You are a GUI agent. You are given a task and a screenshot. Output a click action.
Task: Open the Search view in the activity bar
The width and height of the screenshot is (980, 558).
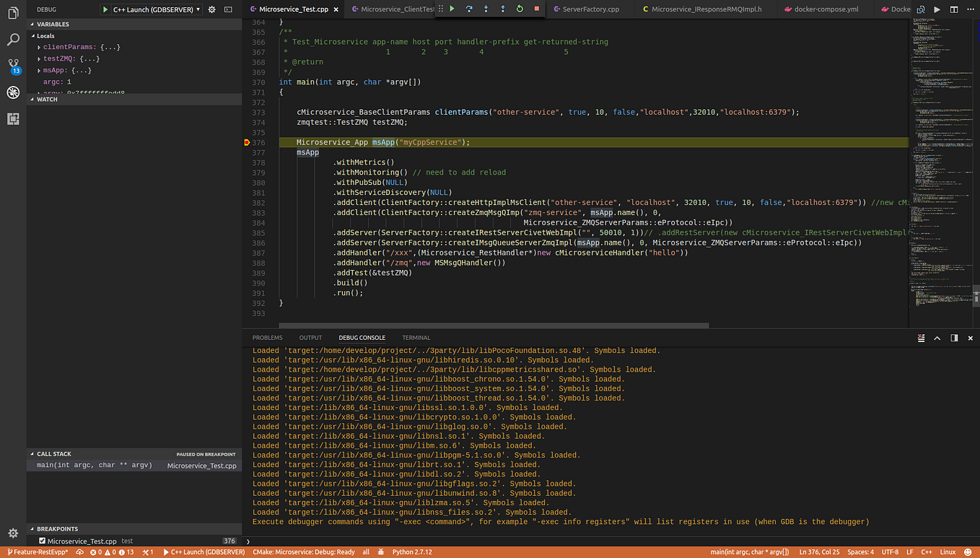click(12, 40)
